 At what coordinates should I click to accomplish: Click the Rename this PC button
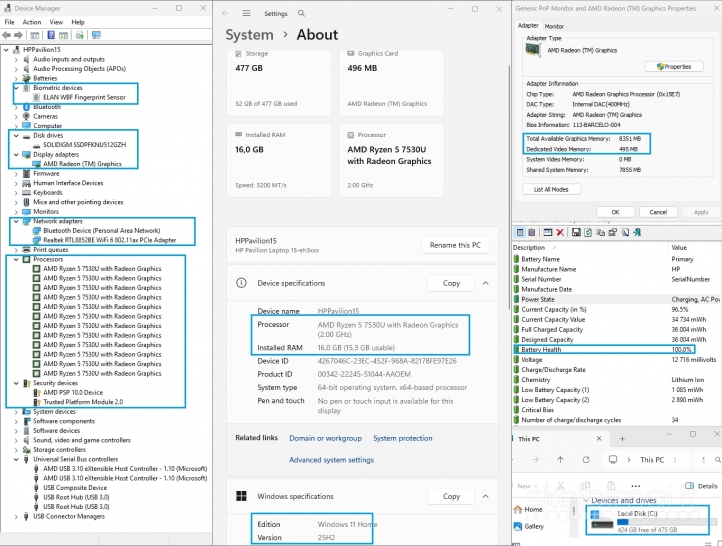click(x=456, y=245)
